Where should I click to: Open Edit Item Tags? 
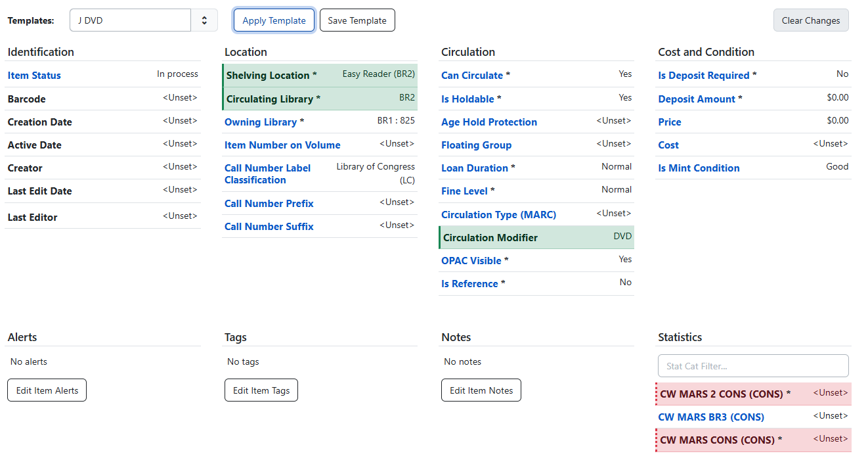[261, 390]
